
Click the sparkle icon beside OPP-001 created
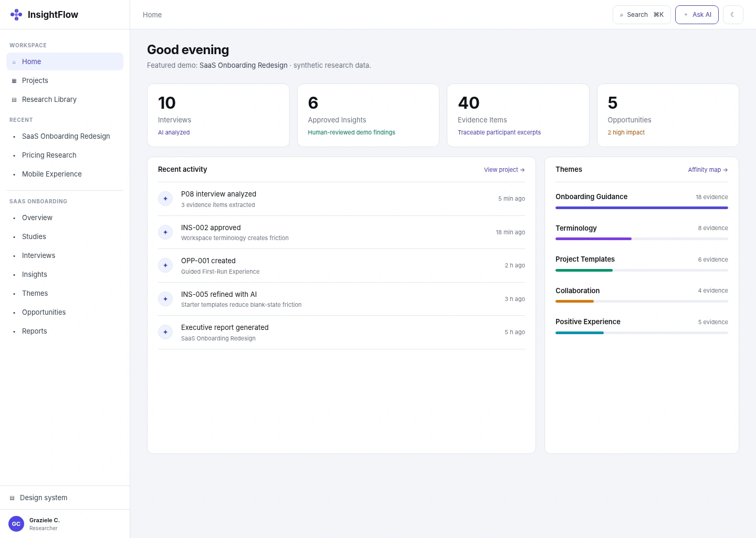[165, 265]
